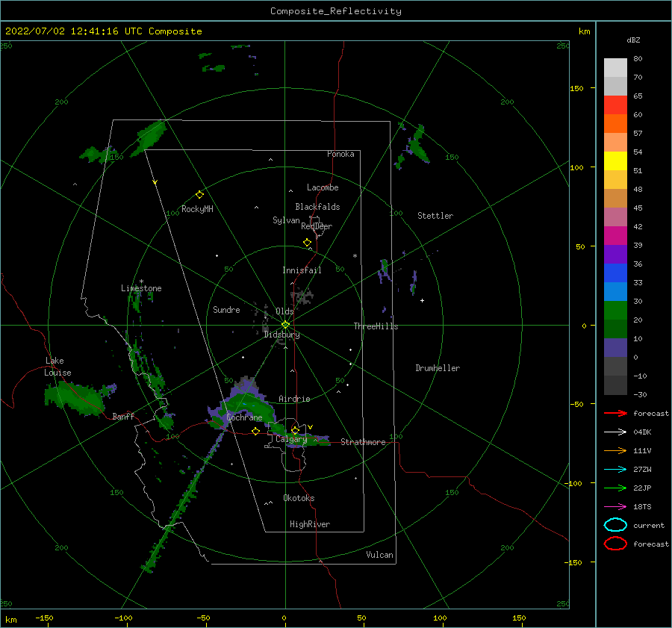Click the Composite_Reflectivity title text
The height and width of the screenshot is (628, 672).
[x=335, y=11]
